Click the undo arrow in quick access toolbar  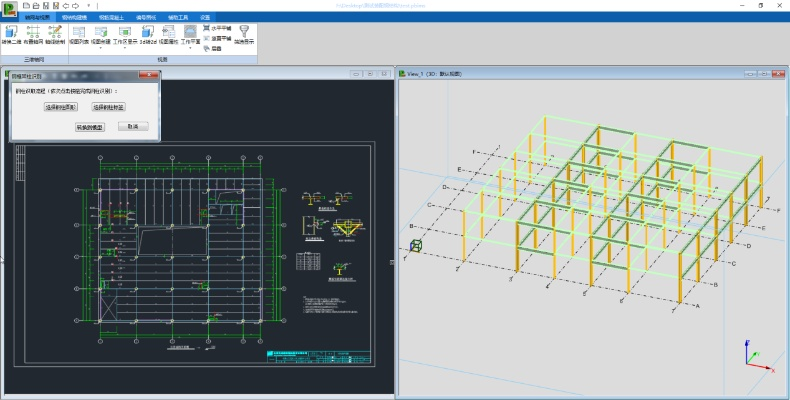(66, 5)
